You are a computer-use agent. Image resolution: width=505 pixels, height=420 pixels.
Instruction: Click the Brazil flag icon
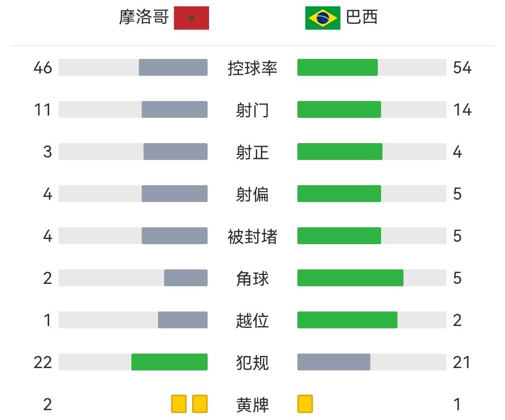pos(323,18)
